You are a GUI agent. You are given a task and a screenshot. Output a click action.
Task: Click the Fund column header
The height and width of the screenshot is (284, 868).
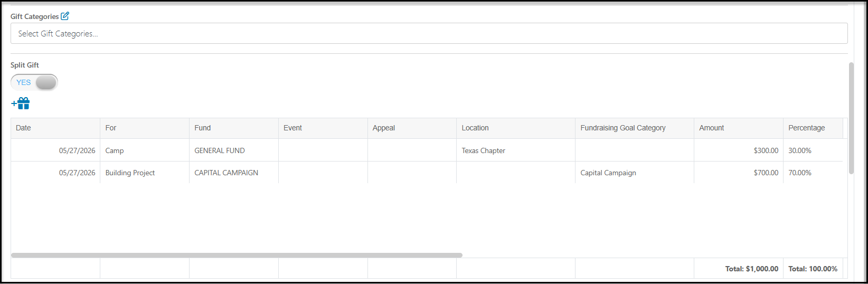tap(234, 128)
